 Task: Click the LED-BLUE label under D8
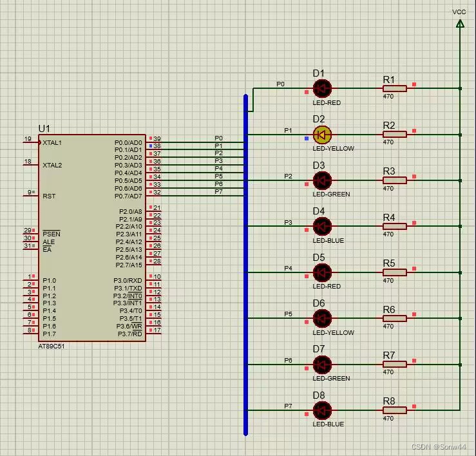pyautogui.click(x=328, y=424)
